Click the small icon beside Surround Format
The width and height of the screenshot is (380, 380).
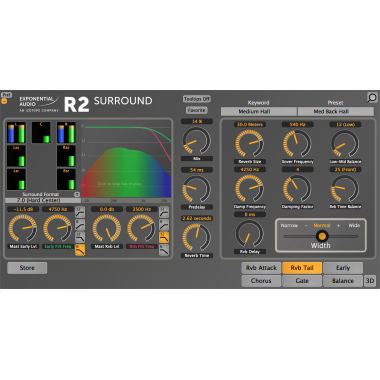coord(77,194)
